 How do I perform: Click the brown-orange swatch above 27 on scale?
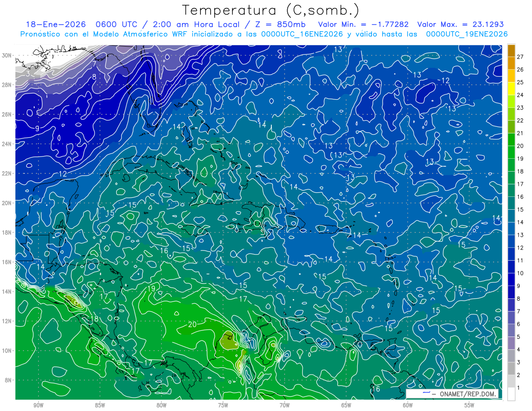click(511, 51)
